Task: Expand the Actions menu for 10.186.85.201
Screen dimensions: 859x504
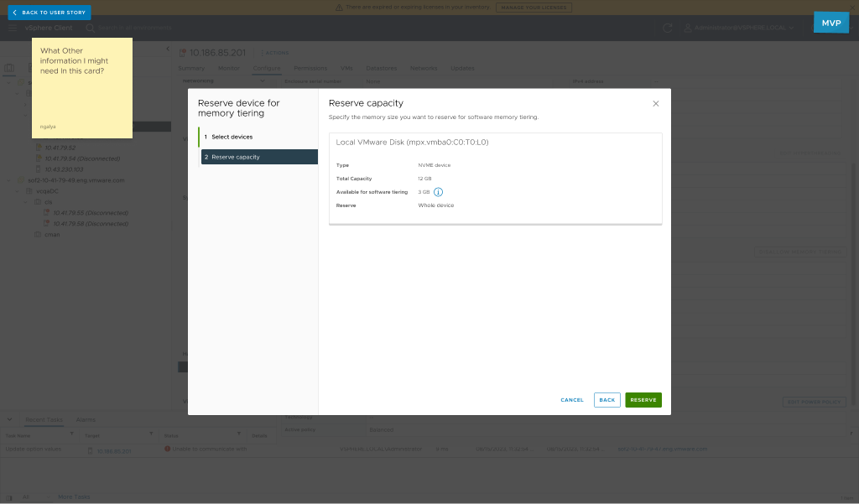Action: (x=276, y=52)
